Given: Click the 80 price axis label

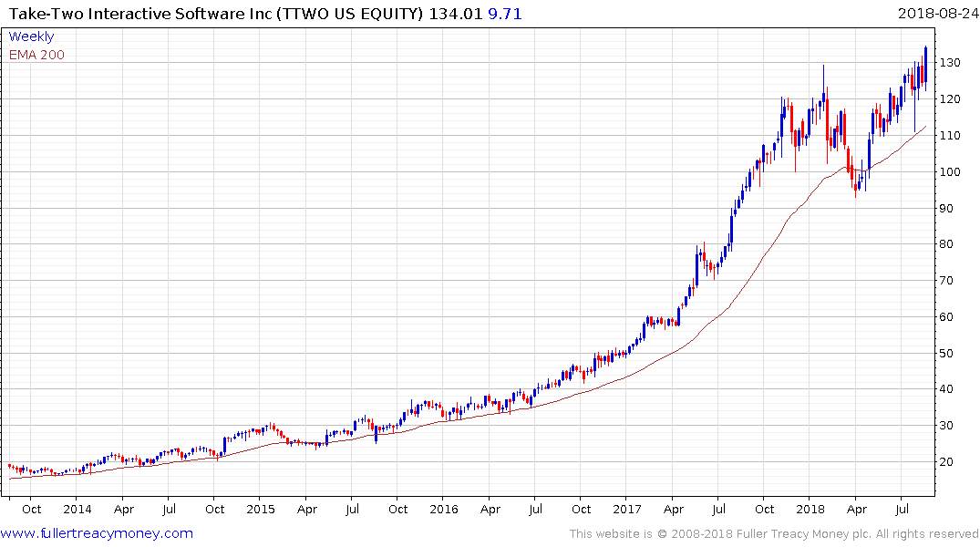Looking at the screenshot, I should [946, 244].
